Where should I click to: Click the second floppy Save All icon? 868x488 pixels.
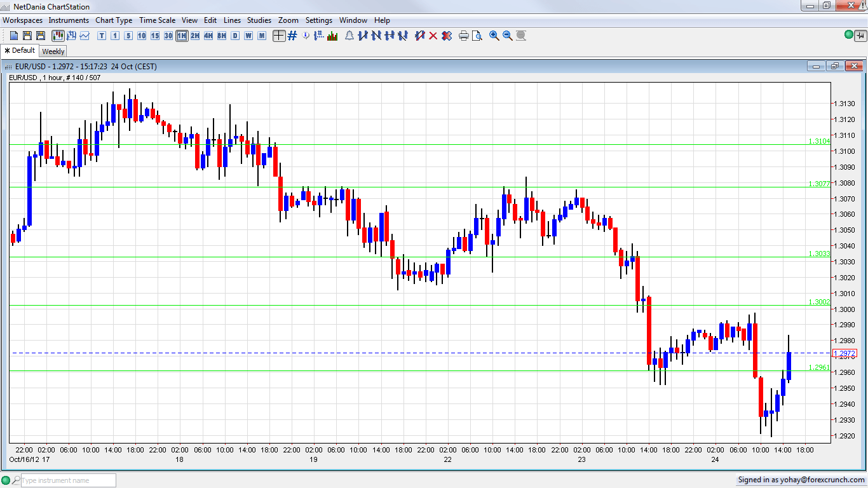(41, 36)
